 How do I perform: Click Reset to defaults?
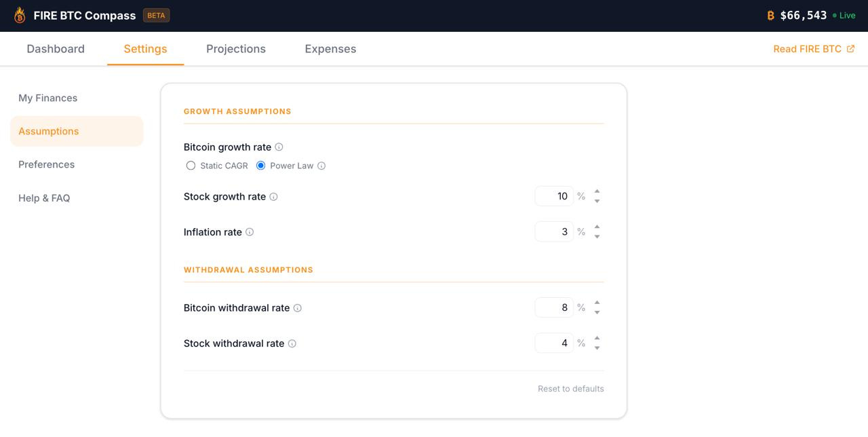(x=571, y=389)
